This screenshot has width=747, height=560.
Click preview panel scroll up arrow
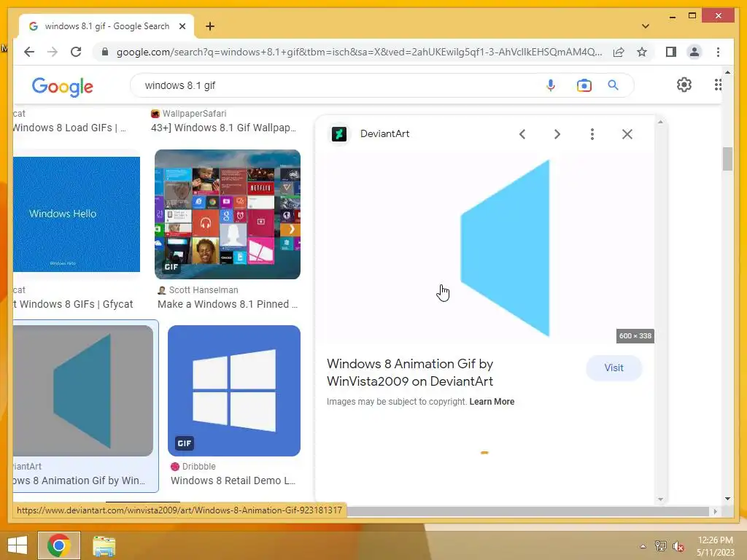tap(660, 122)
